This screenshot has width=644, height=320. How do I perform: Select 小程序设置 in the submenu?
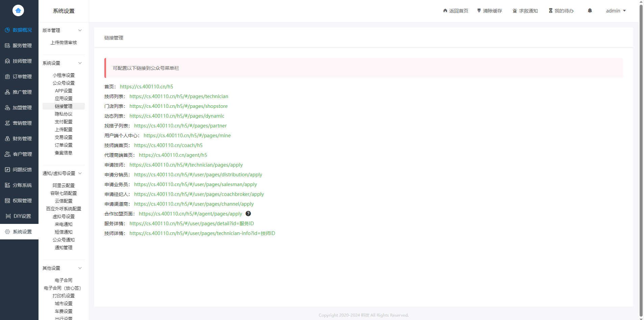click(x=63, y=75)
